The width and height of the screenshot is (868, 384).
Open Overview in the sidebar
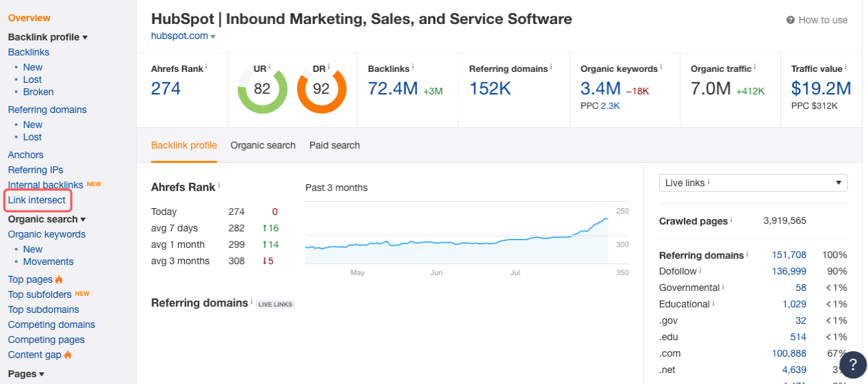coord(29,18)
